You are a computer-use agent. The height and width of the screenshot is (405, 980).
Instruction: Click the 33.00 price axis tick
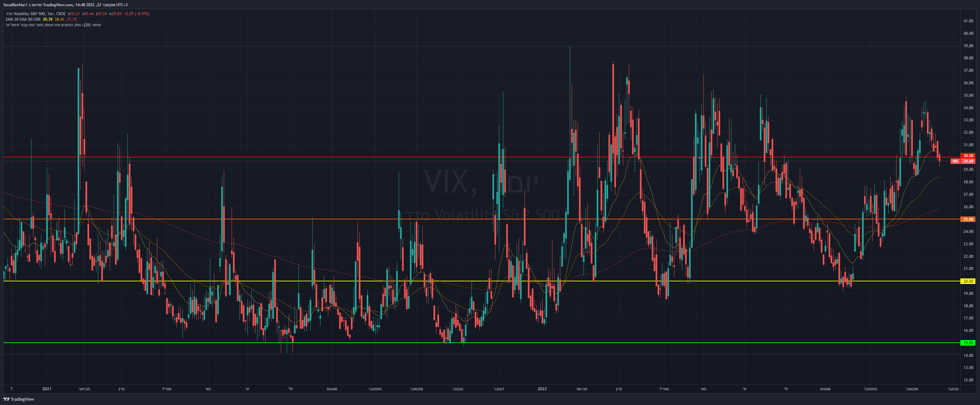coord(968,120)
